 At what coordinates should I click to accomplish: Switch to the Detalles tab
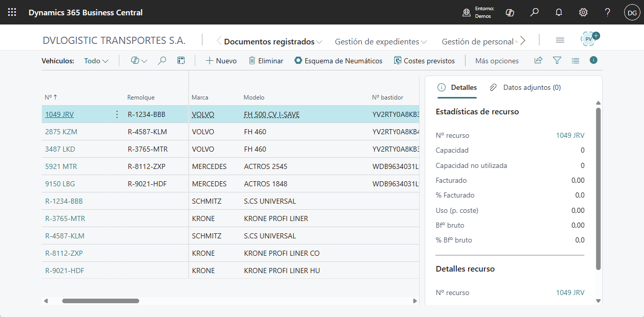(457, 87)
